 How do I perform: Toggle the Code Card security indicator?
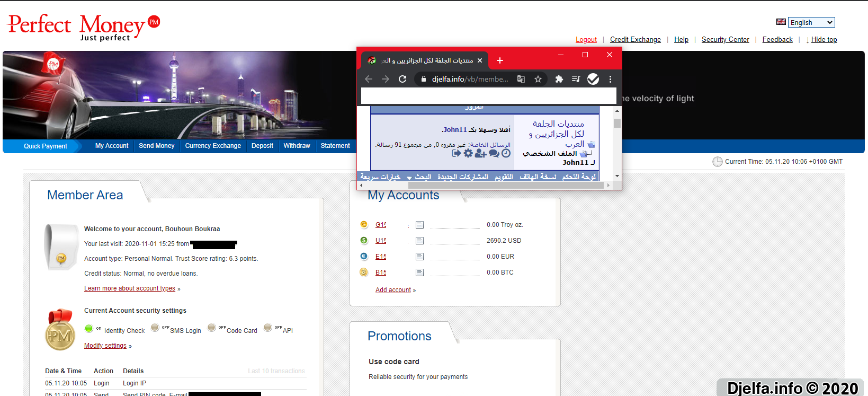click(211, 327)
